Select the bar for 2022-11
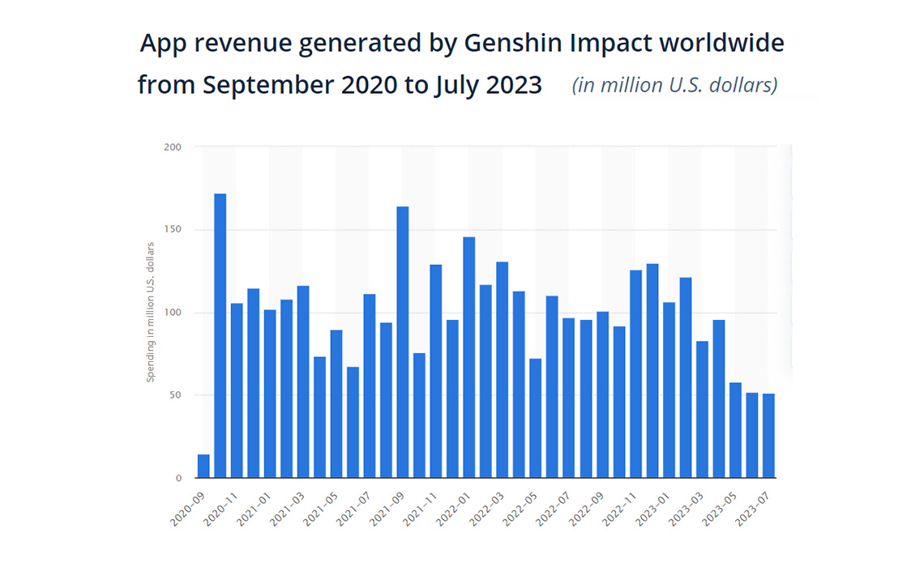Image resolution: width=924 pixels, height=567 pixels. tap(635, 374)
